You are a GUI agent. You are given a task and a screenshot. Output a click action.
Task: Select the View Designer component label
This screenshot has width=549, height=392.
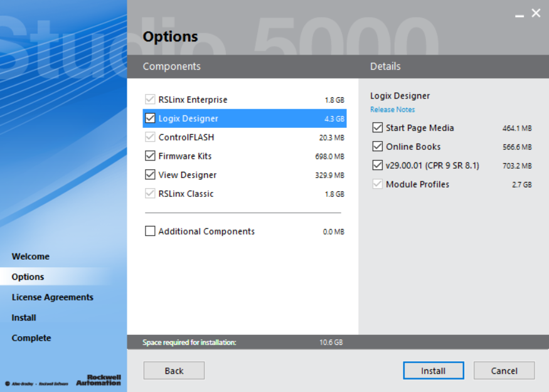(188, 175)
